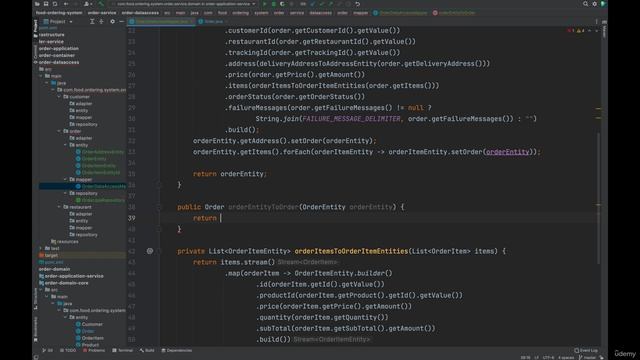Screen dimensions: 640x360
Task: Select order-dataaccess module in tree
Action: (59, 62)
